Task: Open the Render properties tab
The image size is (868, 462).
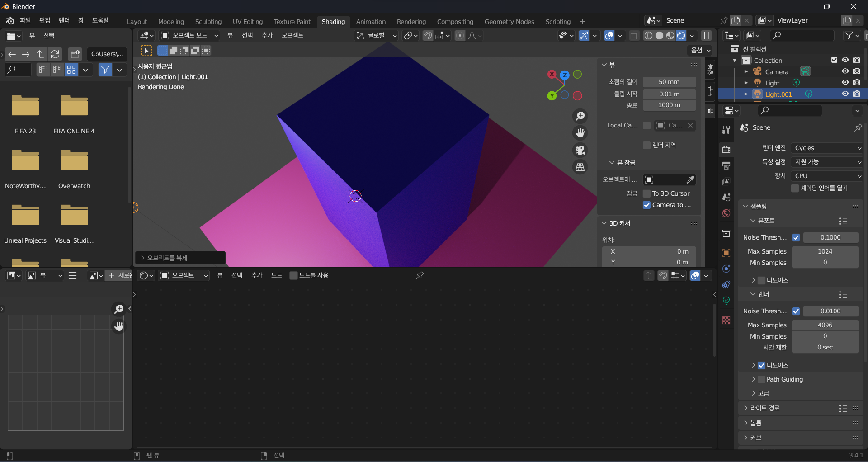Action: click(x=726, y=150)
